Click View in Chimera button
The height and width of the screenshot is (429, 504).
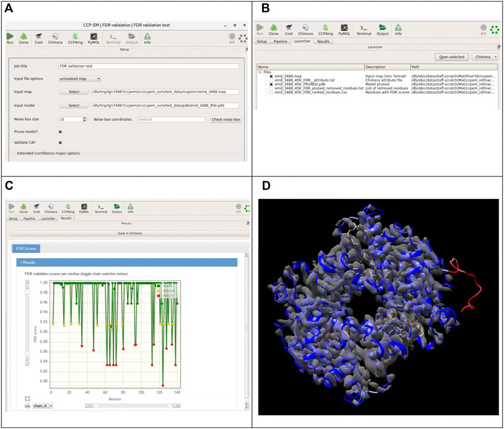point(130,233)
